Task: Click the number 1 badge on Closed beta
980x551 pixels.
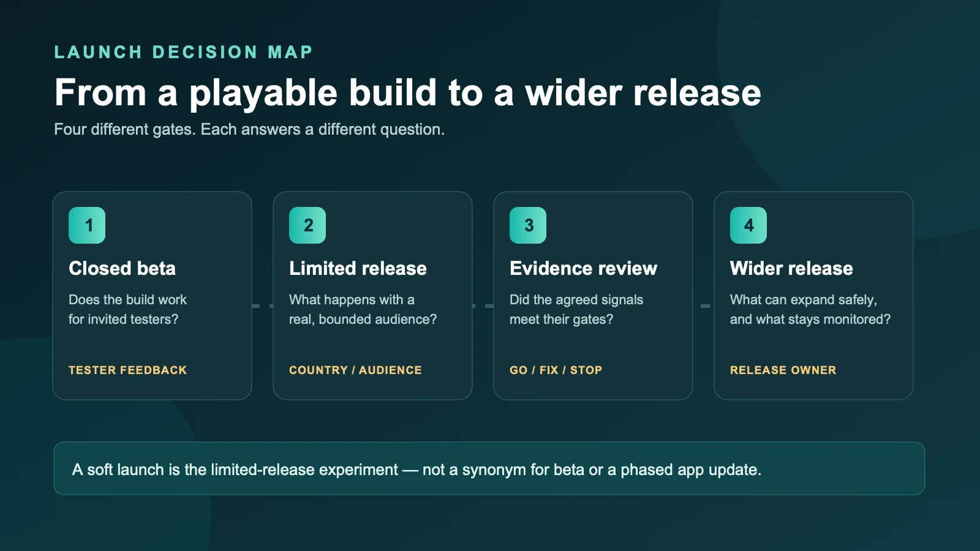Action: (x=87, y=225)
